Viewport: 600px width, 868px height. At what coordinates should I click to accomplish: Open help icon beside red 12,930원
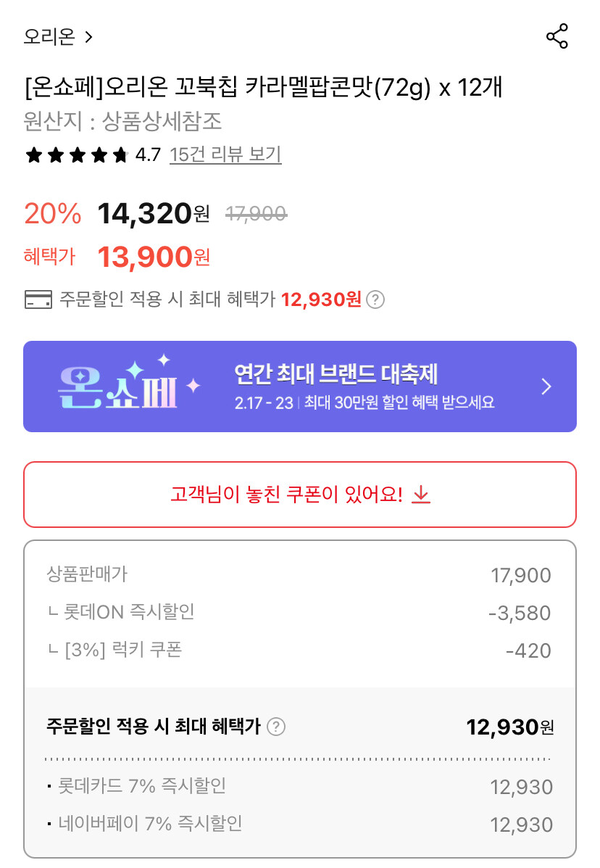[x=375, y=299]
